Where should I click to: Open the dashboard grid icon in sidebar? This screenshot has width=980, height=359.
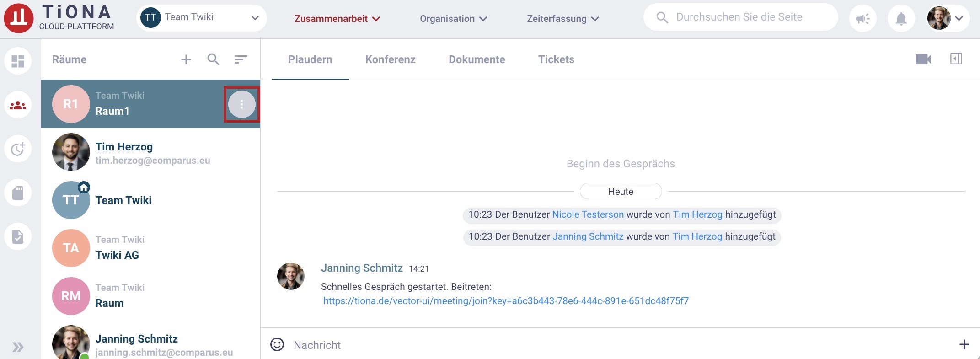click(x=18, y=61)
